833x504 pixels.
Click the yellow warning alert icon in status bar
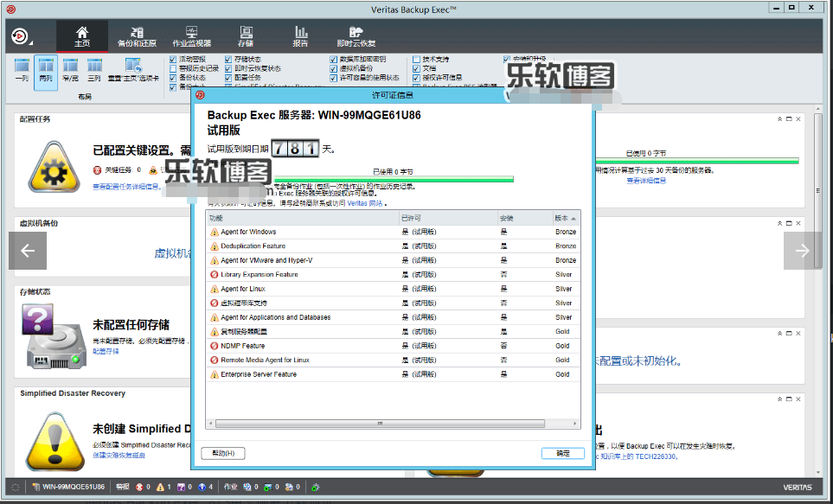pyautogui.click(x=160, y=487)
